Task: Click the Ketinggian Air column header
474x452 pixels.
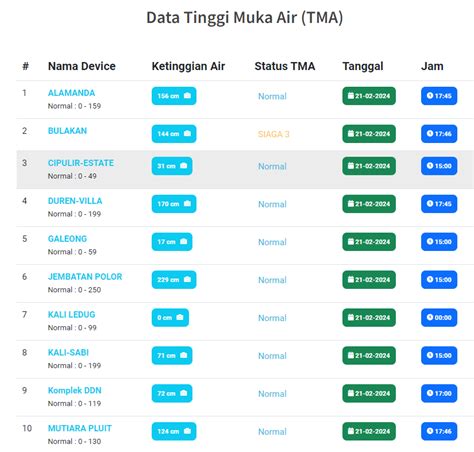Action: click(188, 66)
